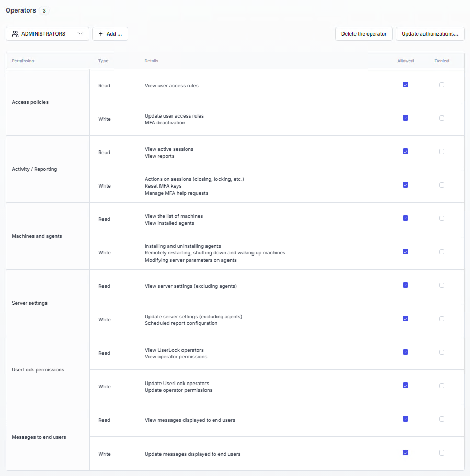
Task: Click the users group icon beside ADMINISTRATORS
Action: tap(15, 34)
